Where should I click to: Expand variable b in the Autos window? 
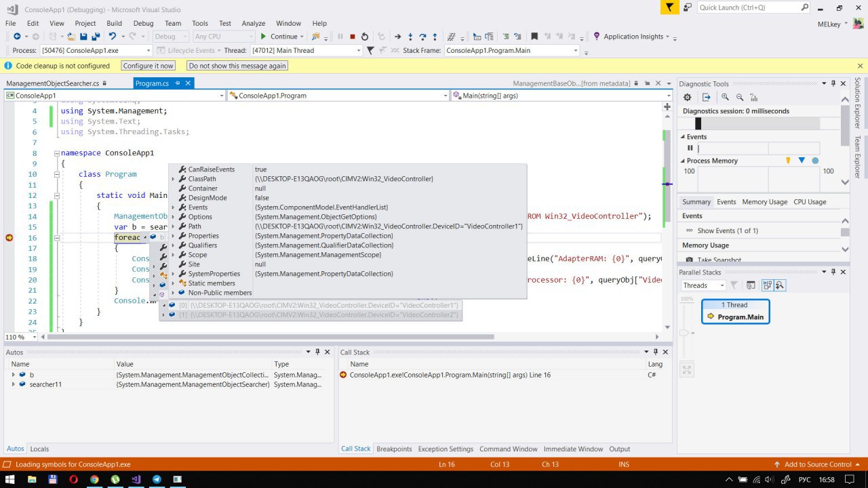[x=13, y=375]
